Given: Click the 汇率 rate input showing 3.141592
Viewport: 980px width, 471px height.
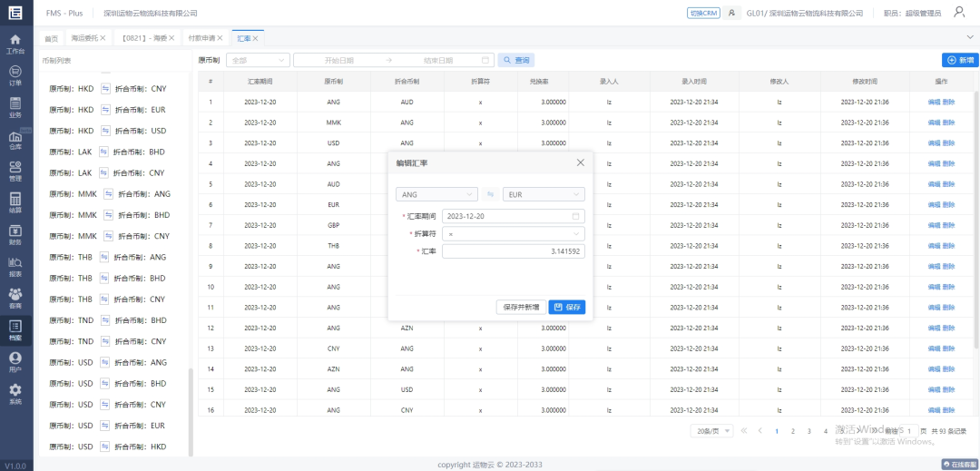Looking at the screenshot, I should tap(513, 251).
